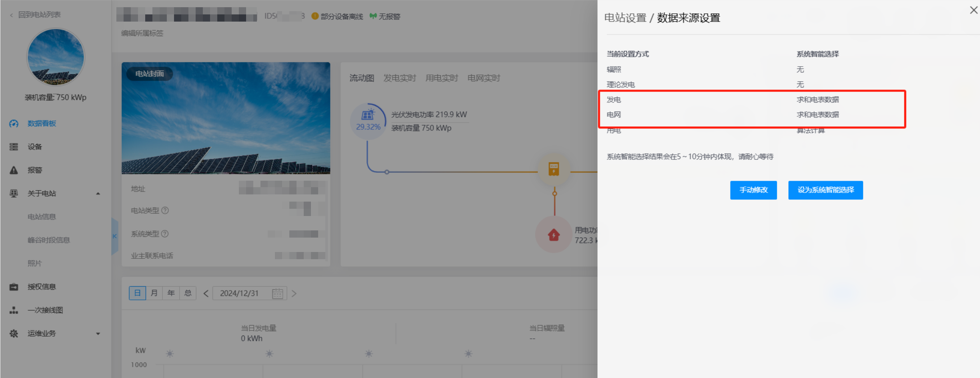Click the 回到电站列表 link
This screenshot has height=378, width=980.
coord(40,15)
